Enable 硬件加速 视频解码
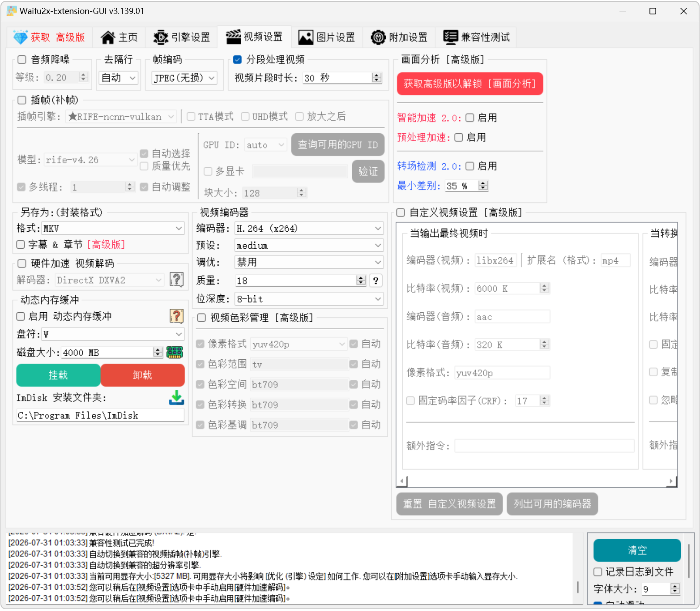The height and width of the screenshot is (611, 700). 22,263
